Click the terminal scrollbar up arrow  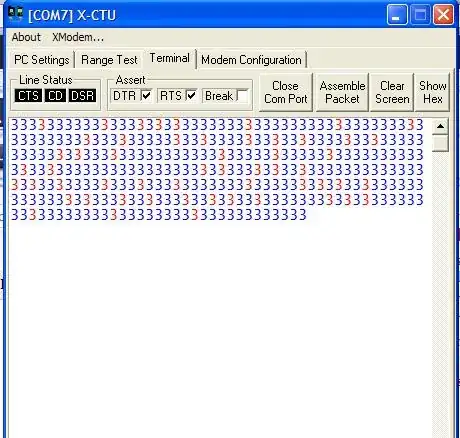point(440,127)
